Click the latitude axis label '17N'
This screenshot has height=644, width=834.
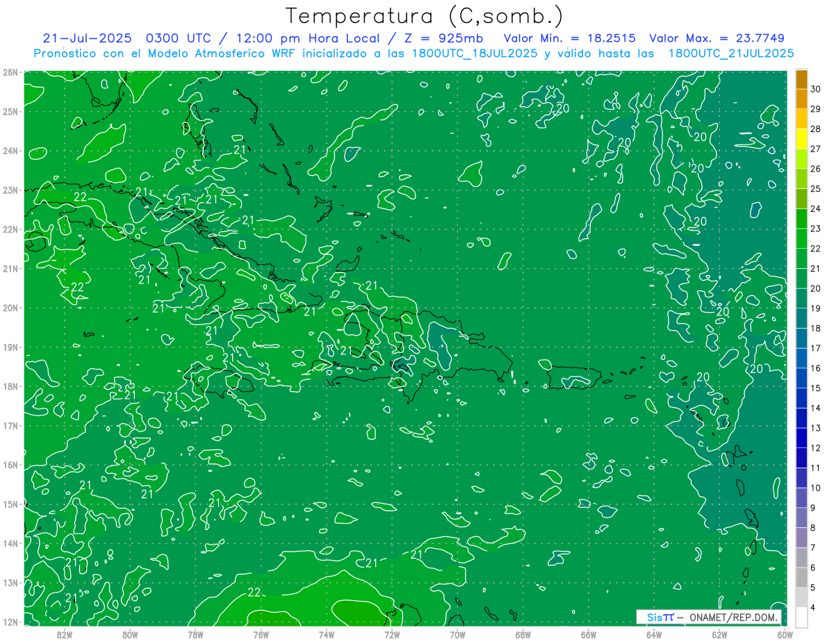tap(10, 426)
